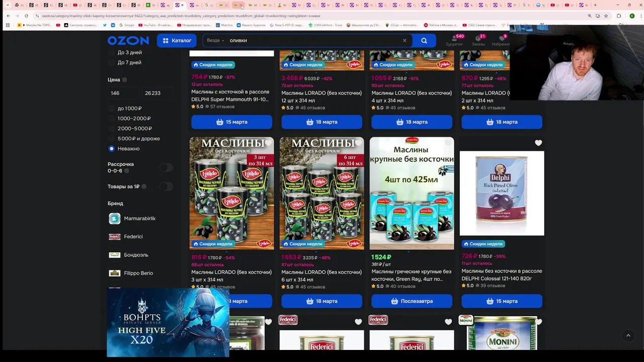Open DELPHI Black Pitted Olives product image
This screenshot has height=362, width=644.
(502, 193)
